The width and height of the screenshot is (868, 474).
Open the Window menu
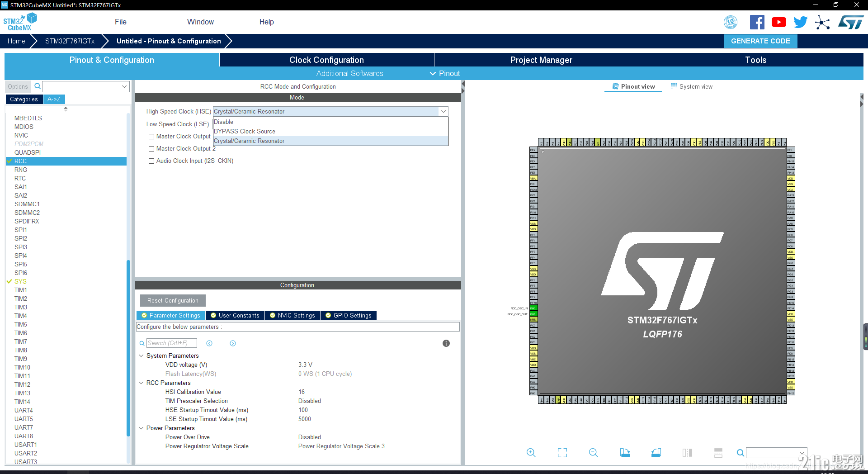200,22
